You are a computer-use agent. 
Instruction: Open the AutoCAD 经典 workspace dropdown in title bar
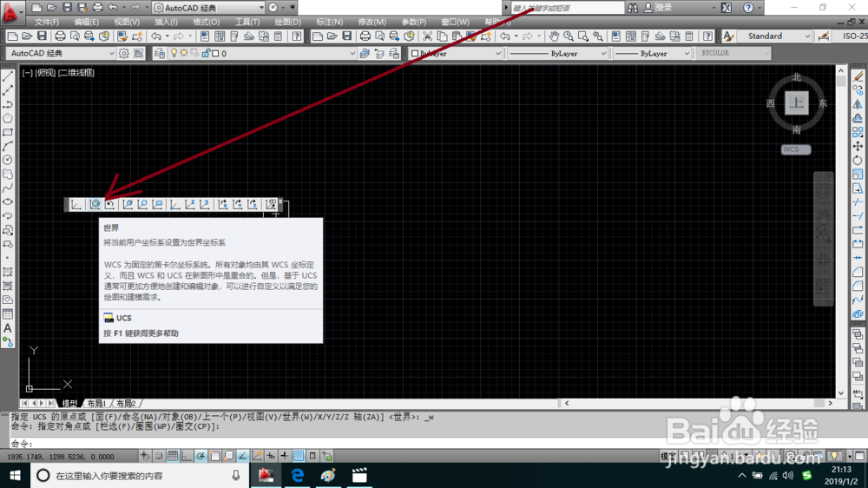[208, 8]
